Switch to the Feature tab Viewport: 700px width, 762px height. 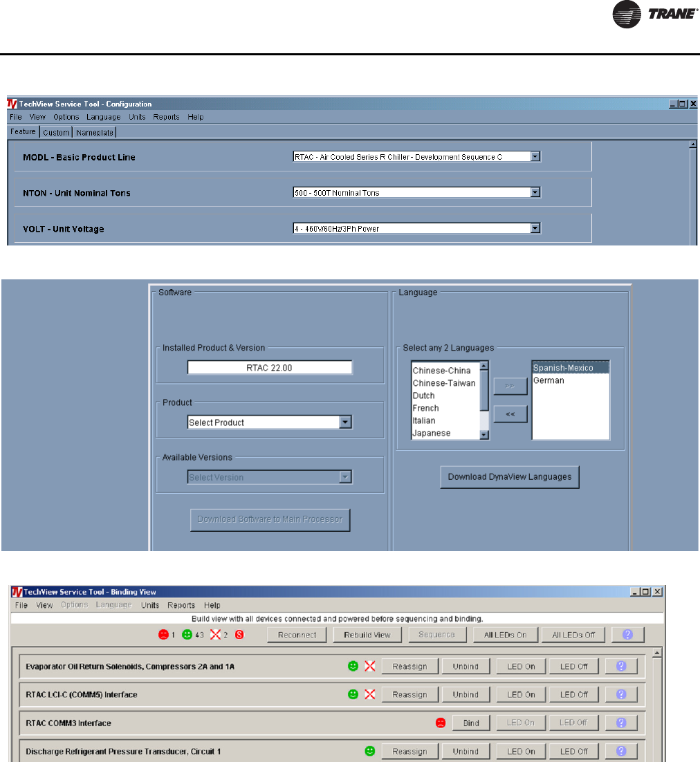click(x=23, y=131)
